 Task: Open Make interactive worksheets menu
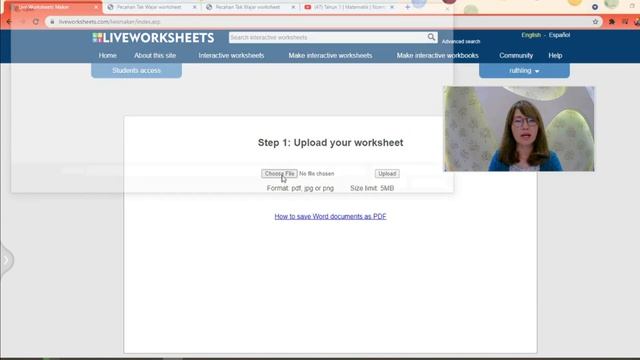pos(330,56)
